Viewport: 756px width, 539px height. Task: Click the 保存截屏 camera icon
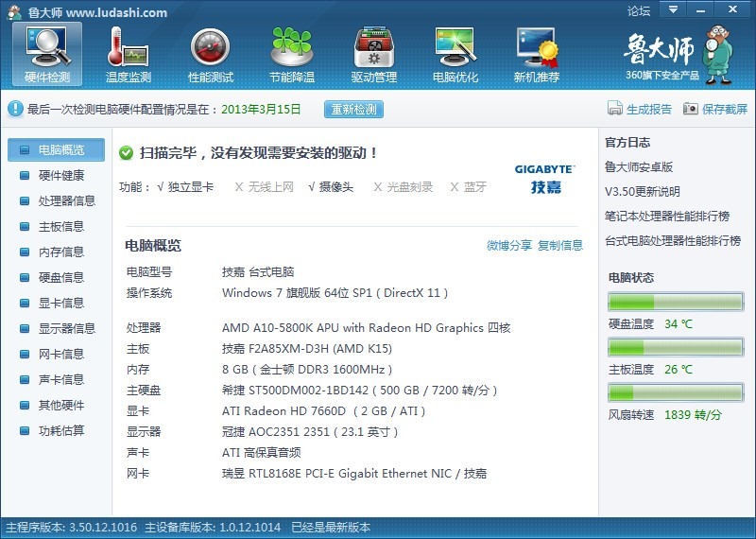691,109
